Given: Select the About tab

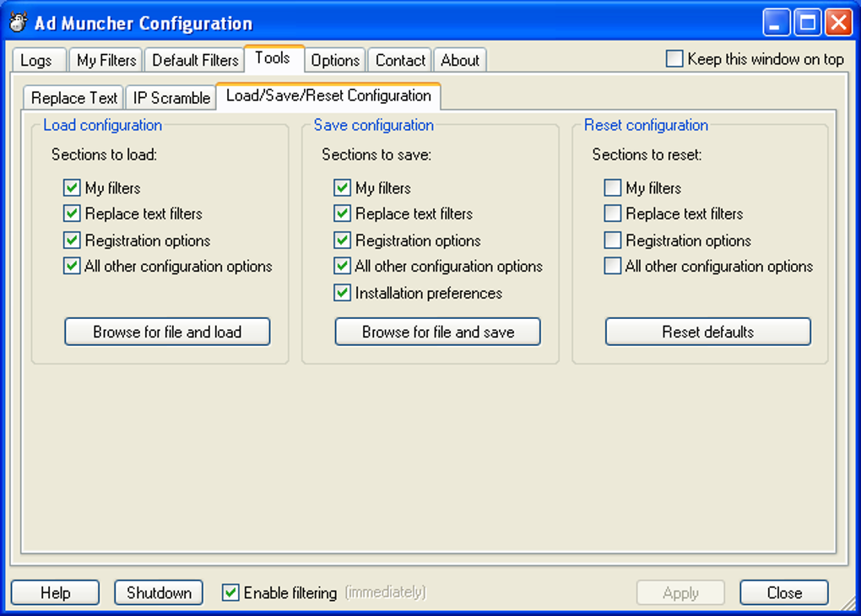Looking at the screenshot, I should pos(460,60).
